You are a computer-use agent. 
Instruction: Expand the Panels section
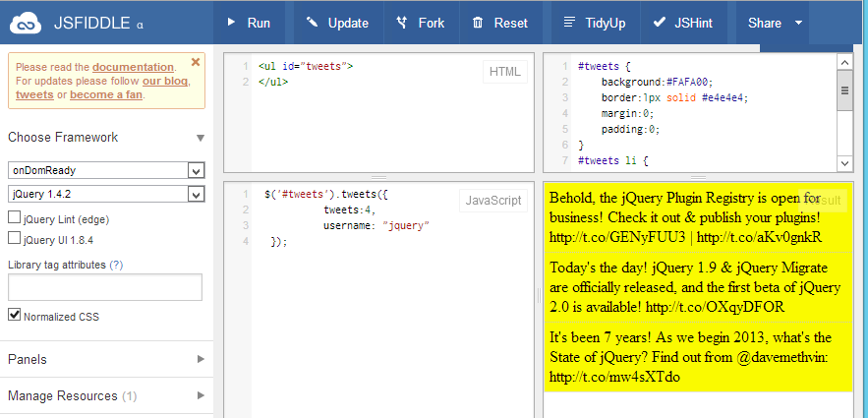106,359
